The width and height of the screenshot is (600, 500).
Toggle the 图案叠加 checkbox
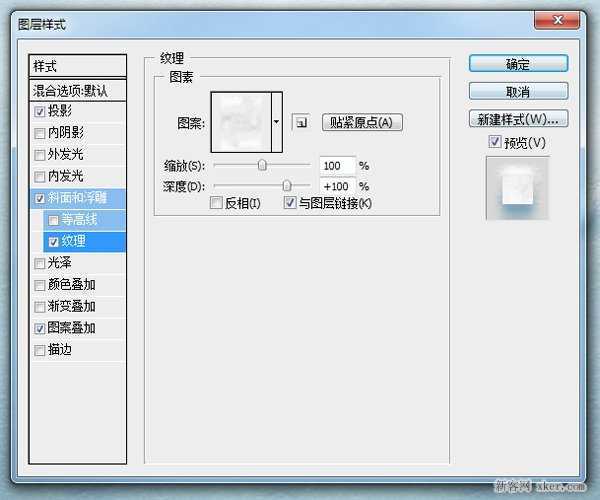pyautogui.click(x=39, y=328)
